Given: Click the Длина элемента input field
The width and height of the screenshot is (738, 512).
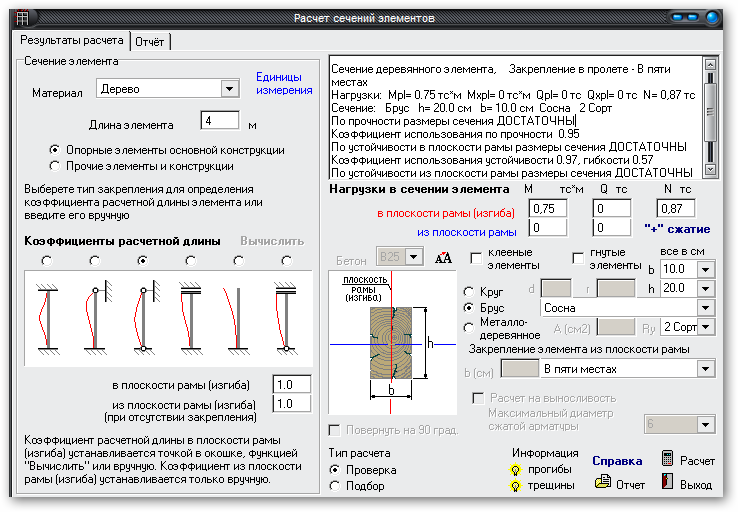Looking at the screenshot, I should (219, 121).
